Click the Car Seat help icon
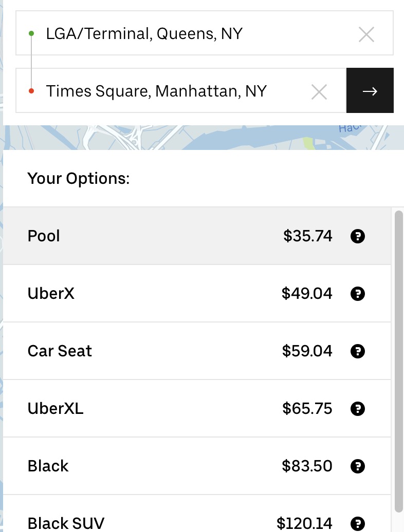The image size is (404, 532). coord(357,351)
